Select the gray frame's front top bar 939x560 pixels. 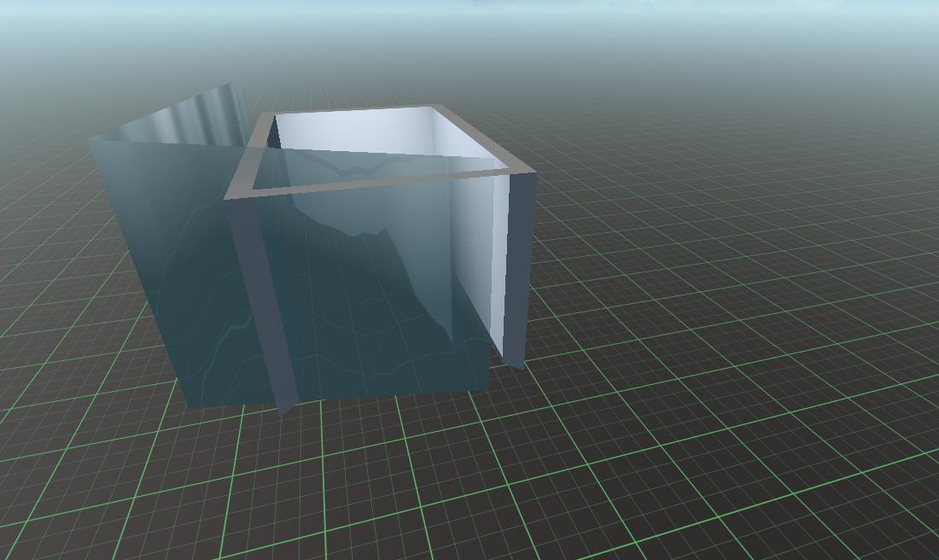coord(376,183)
